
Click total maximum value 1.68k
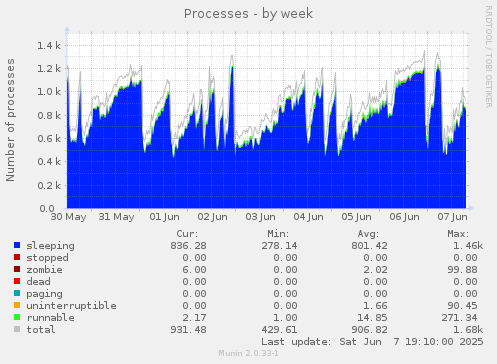tap(468, 330)
